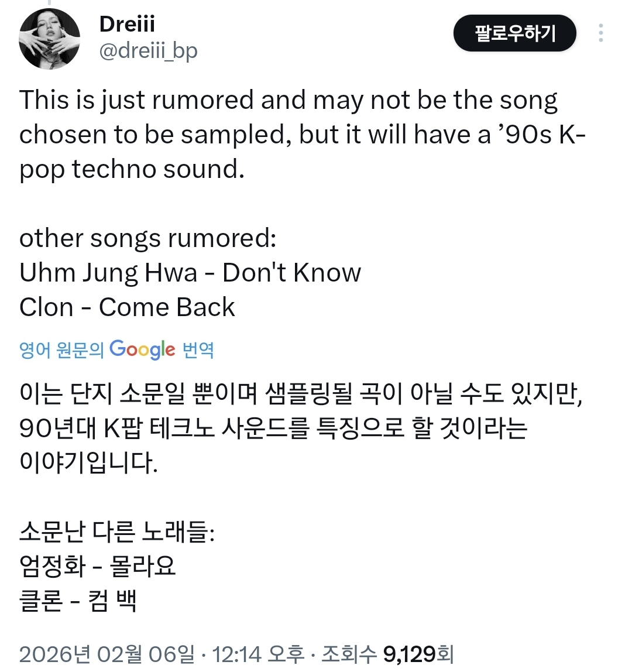Click the "Clon - Come Back" line
The width and height of the screenshot is (632, 672).
click(127, 307)
